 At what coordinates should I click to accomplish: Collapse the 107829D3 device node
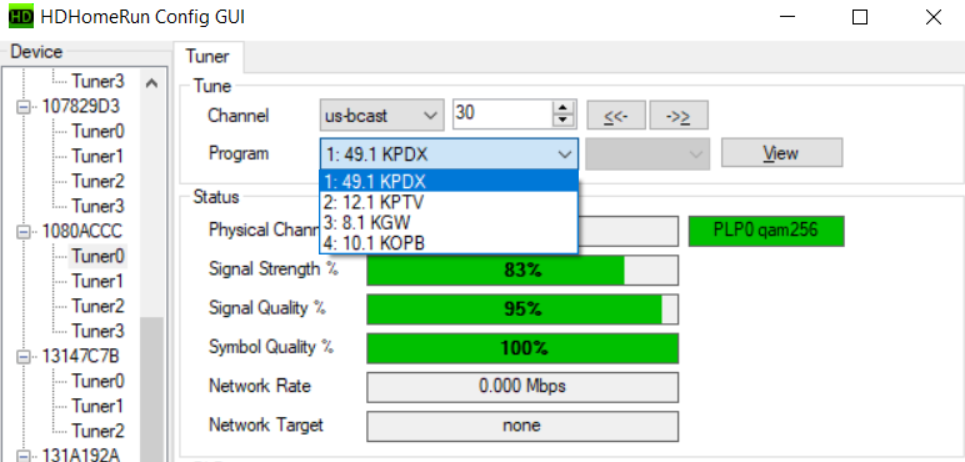(x=23, y=106)
